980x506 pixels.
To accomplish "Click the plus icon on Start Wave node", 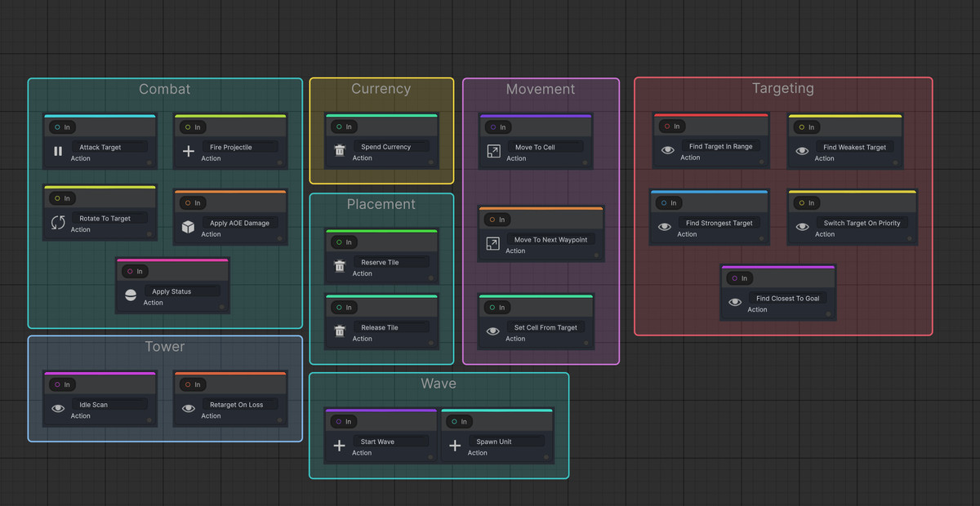I will (340, 446).
